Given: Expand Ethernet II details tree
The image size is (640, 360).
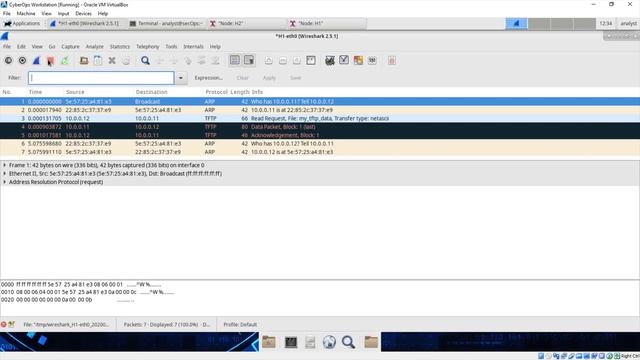Looking at the screenshot, I should [4, 173].
